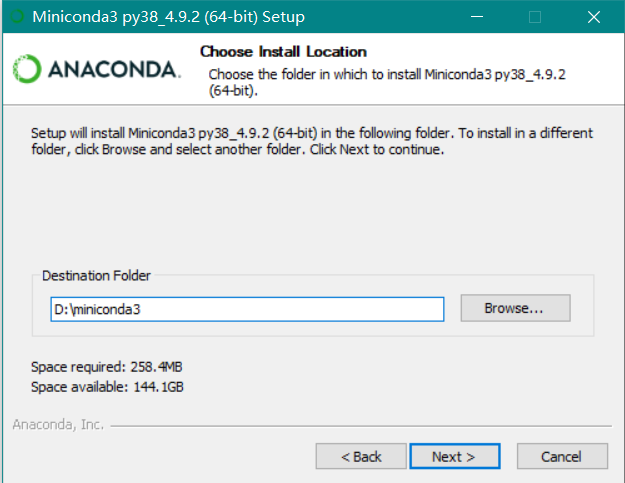
Task: Click the 'Setup will install Miniconda3' instruction text
Action: [312, 141]
